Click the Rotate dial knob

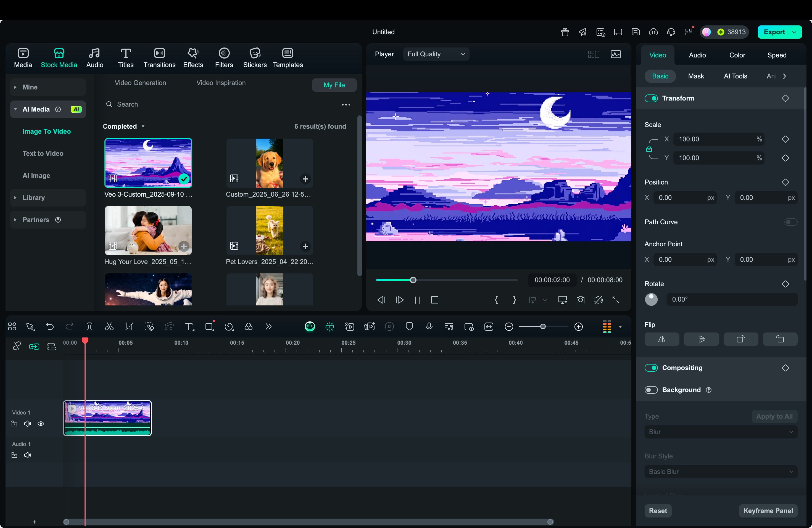click(651, 299)
